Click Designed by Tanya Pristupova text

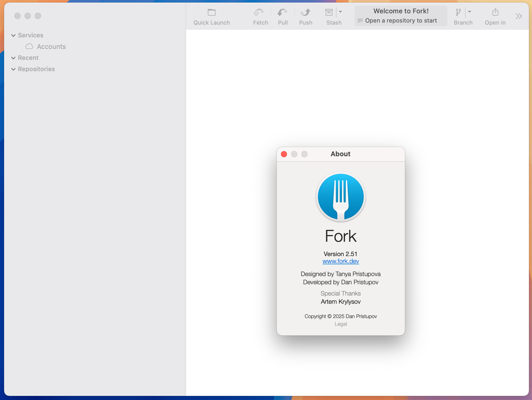[341, 274]
